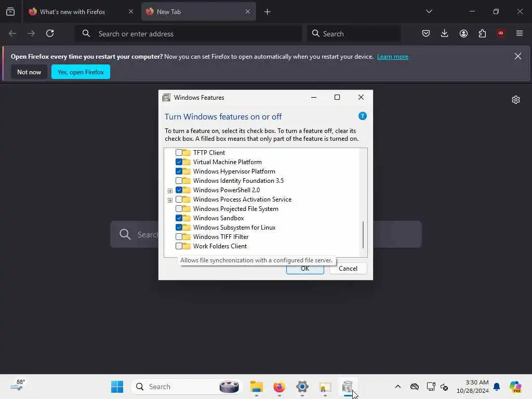Click the Windows taskbar Search box

click(x=187, y=387)
